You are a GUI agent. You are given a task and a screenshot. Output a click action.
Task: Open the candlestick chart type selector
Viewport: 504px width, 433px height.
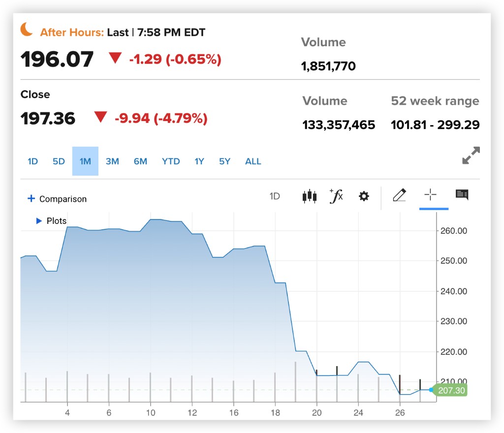coord(309,196)
